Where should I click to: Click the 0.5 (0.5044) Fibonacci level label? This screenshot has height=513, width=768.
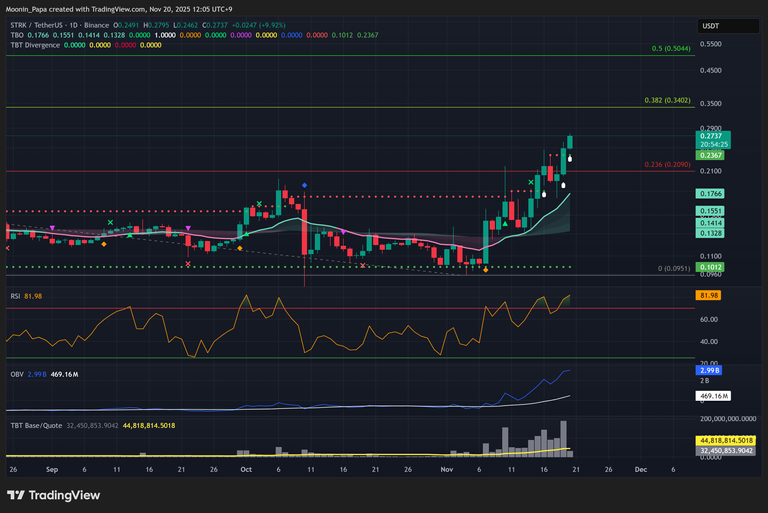pos(666,48)
